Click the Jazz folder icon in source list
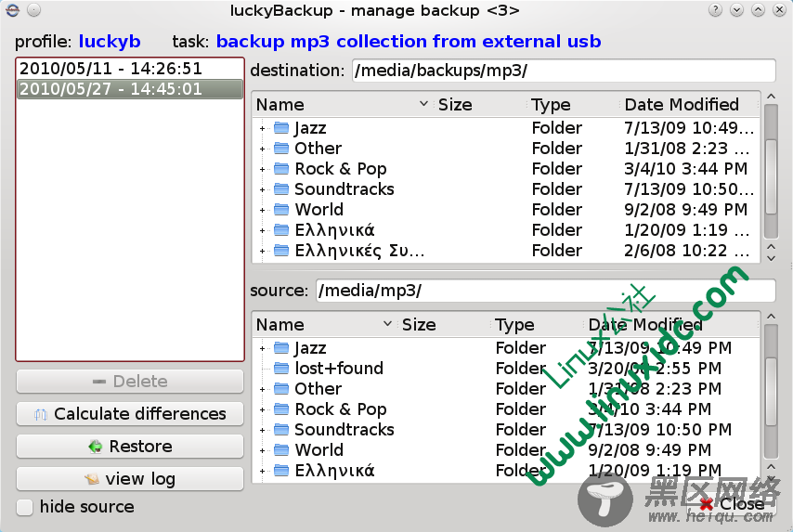 (x=281, y=348)
